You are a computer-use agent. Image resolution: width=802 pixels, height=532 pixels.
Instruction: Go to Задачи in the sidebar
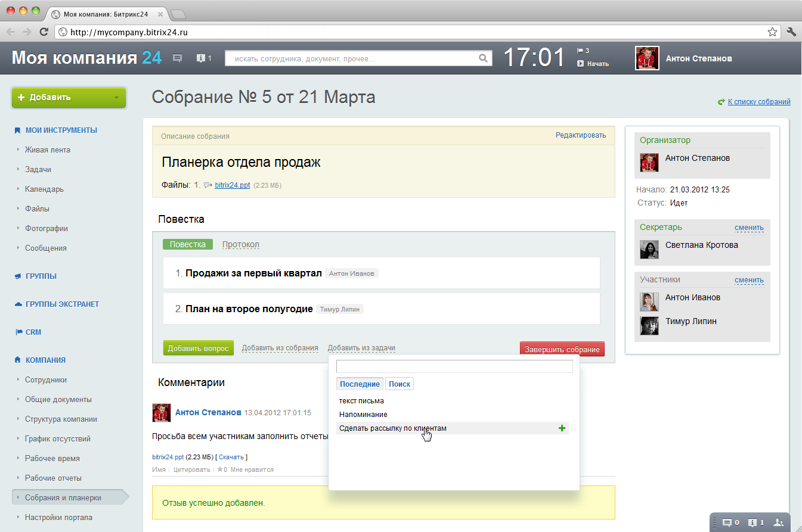coord(38,170)
